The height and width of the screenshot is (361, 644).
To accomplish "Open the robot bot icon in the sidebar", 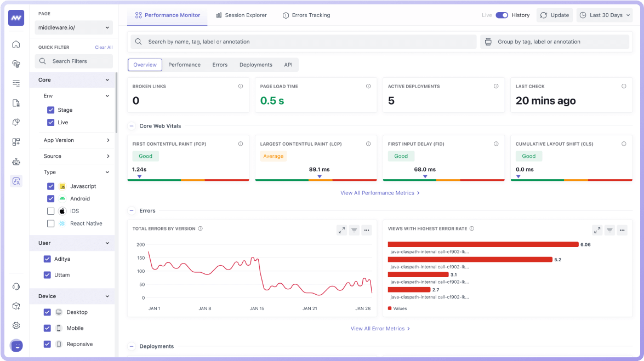I will coord(16,162).
